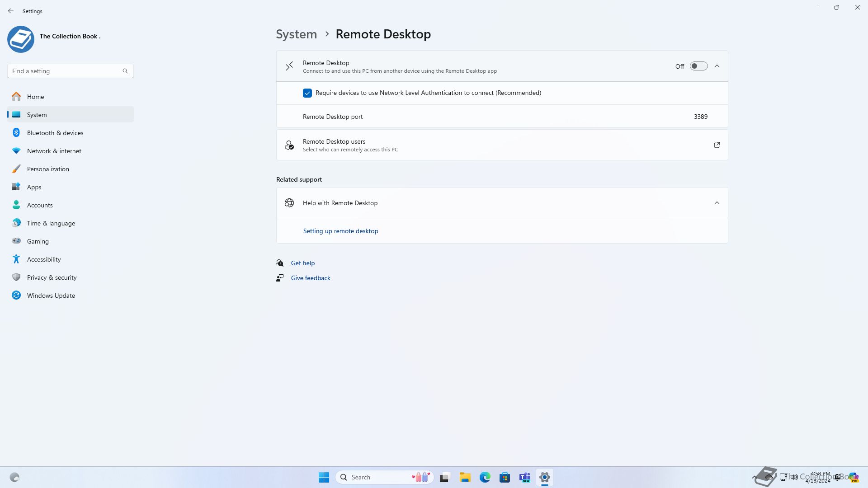Click the Get help headset icon
This screenshot has height=488, width=868.
coord(280,263)
